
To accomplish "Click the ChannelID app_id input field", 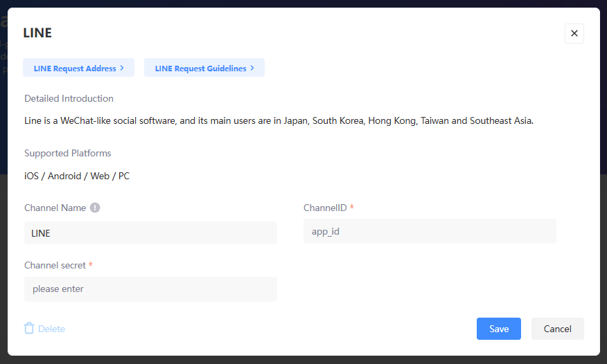I will pos(430,231).
